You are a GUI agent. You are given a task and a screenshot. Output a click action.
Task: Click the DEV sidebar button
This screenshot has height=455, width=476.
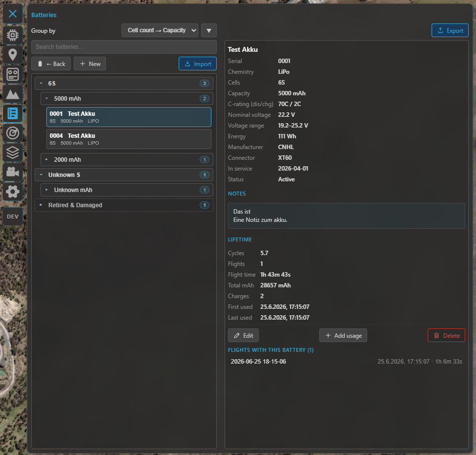point(12,217)
